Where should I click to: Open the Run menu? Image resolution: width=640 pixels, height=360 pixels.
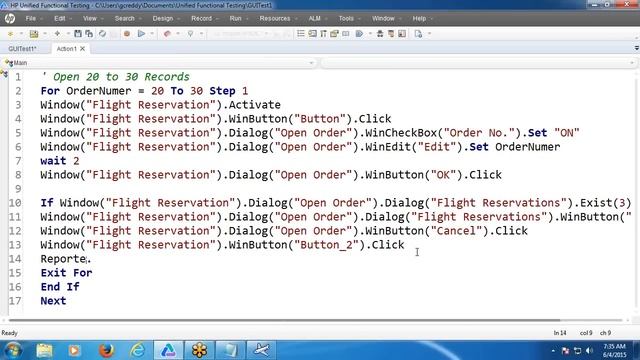tap(235, 18)
